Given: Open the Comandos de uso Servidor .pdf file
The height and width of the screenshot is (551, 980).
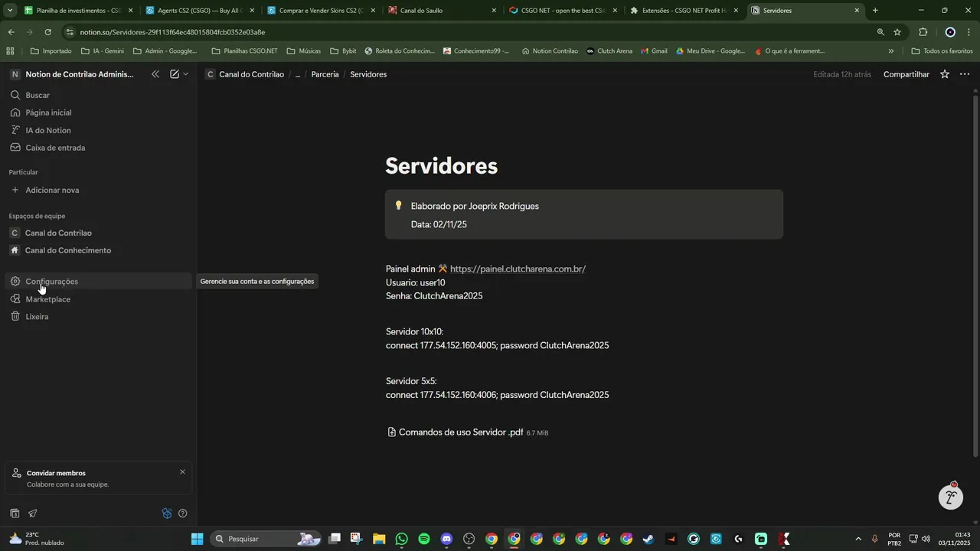Looking at the screenshot, I should pos(468,432).
